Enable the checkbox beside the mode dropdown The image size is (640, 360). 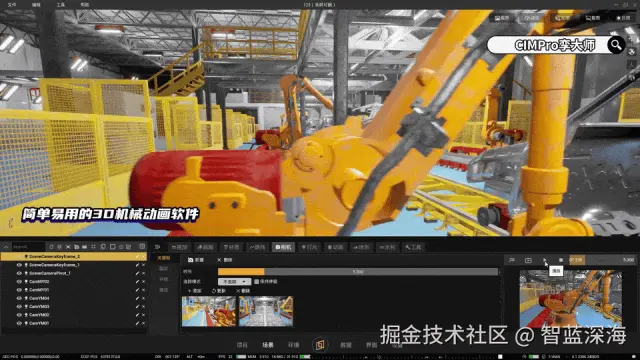256,282
